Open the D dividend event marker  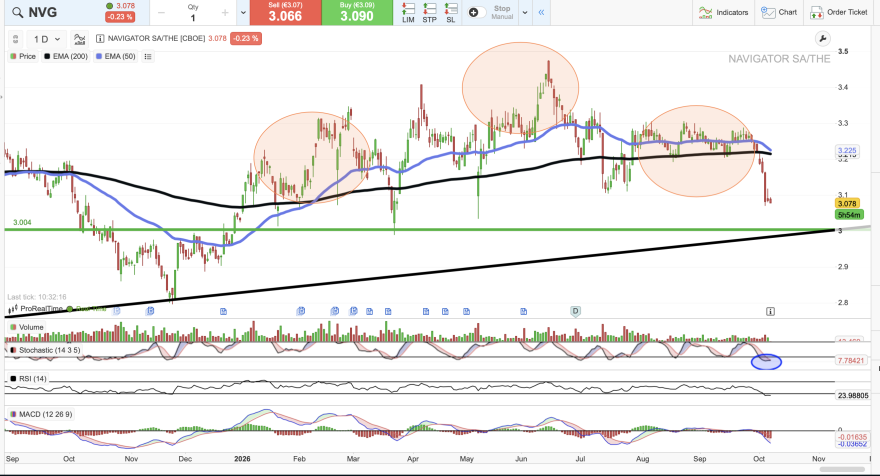click(575, 310)
